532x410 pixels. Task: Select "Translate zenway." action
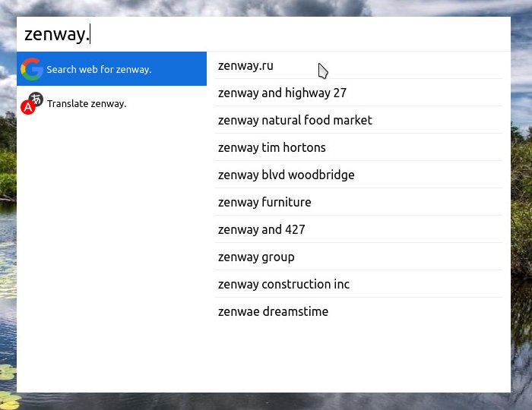[x=112, y=103]
